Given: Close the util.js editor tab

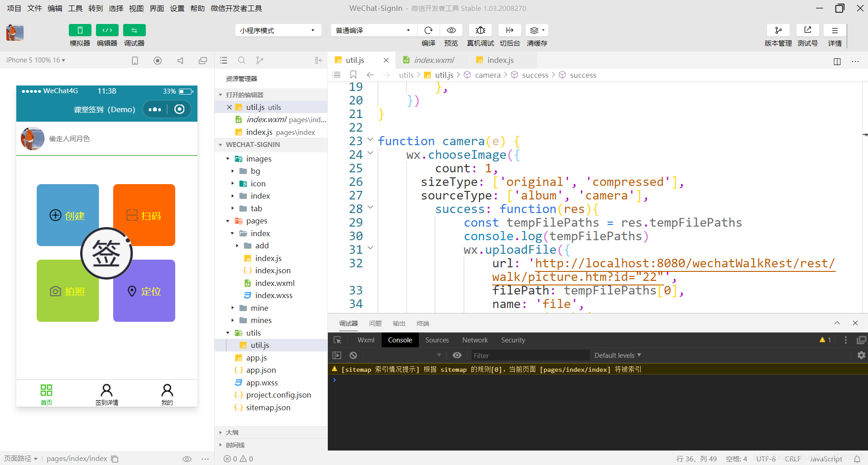Looking at the screenshot, I should click(x=386, y=60).
